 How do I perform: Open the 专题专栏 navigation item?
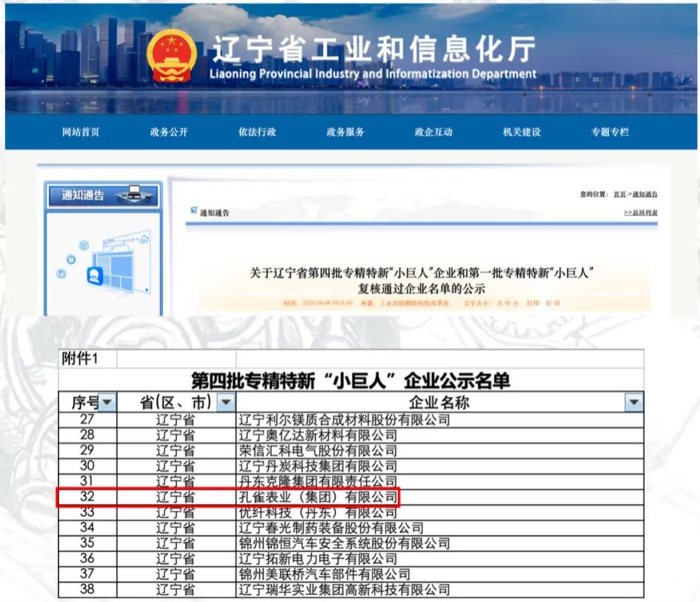point(610,132)
